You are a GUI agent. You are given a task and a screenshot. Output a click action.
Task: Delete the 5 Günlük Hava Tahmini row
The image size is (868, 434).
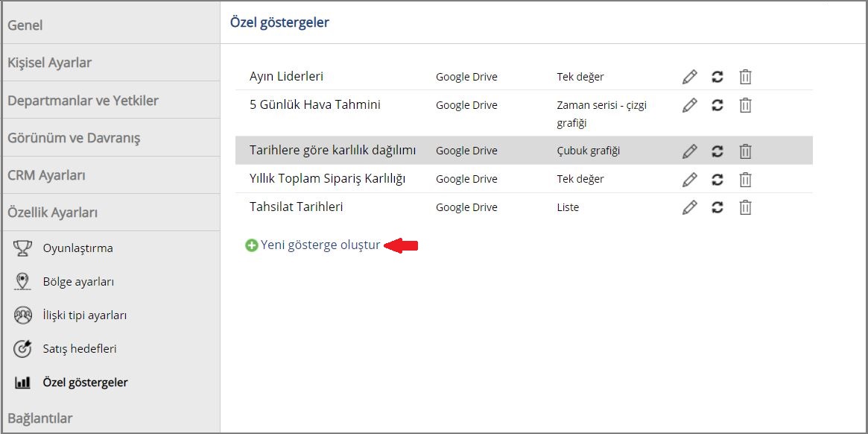(746, 104)
